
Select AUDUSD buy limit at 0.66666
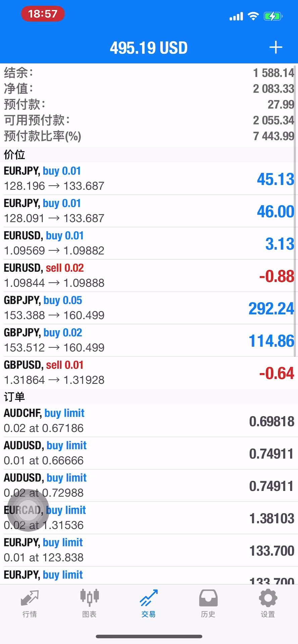149,453
